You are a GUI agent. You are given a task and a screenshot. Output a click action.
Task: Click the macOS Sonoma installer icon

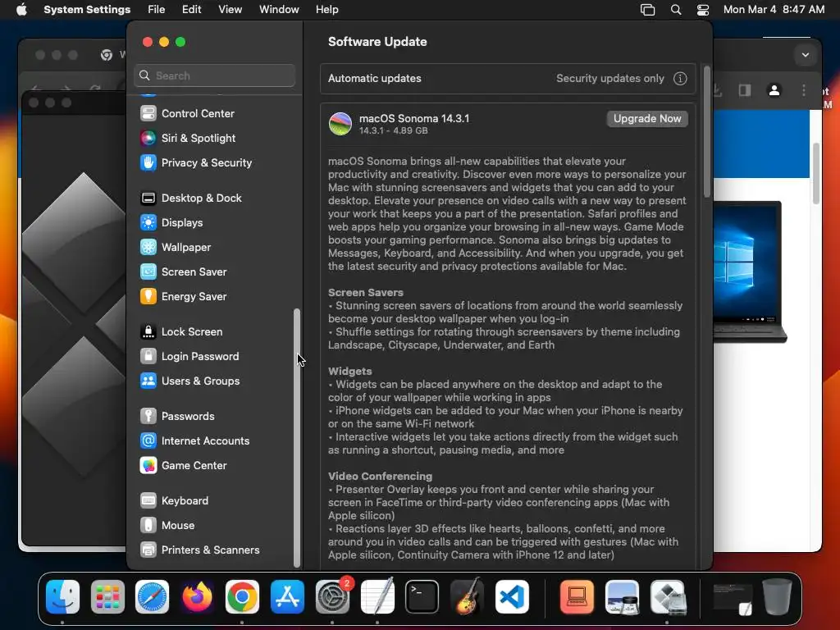click(x=340, y=124)
